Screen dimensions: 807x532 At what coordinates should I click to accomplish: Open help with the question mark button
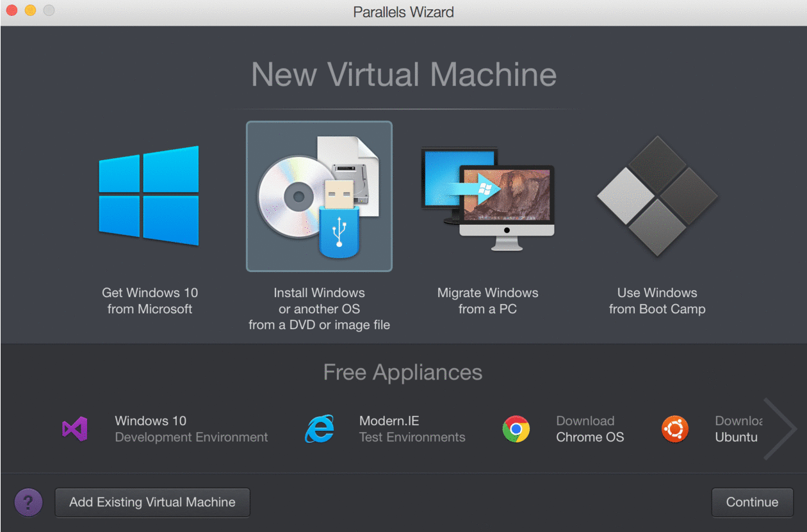[28, 503]
